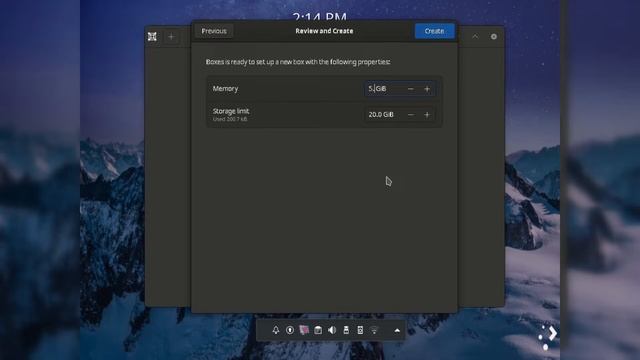
Task: Open the Wi-Fi network icon
Action: point(374,330)
